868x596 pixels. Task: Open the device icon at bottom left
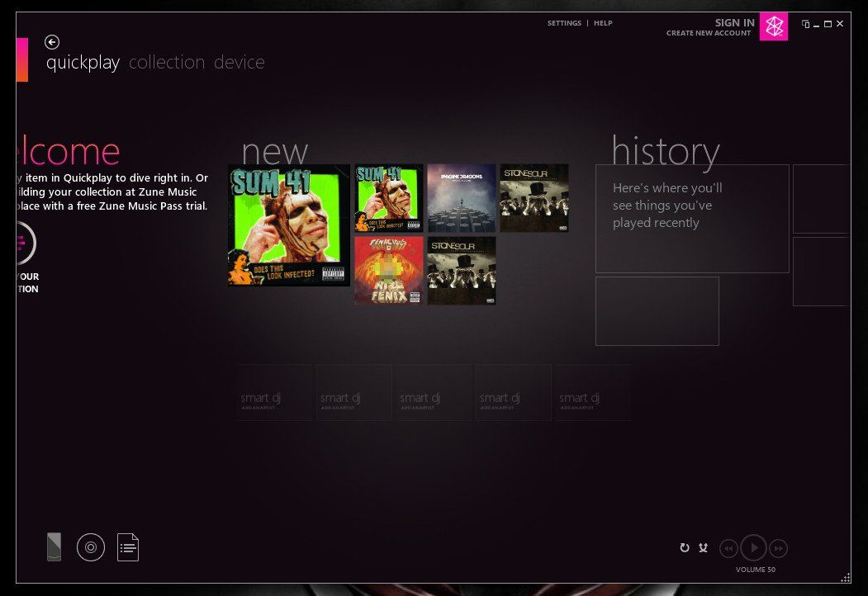click(55, 546)
